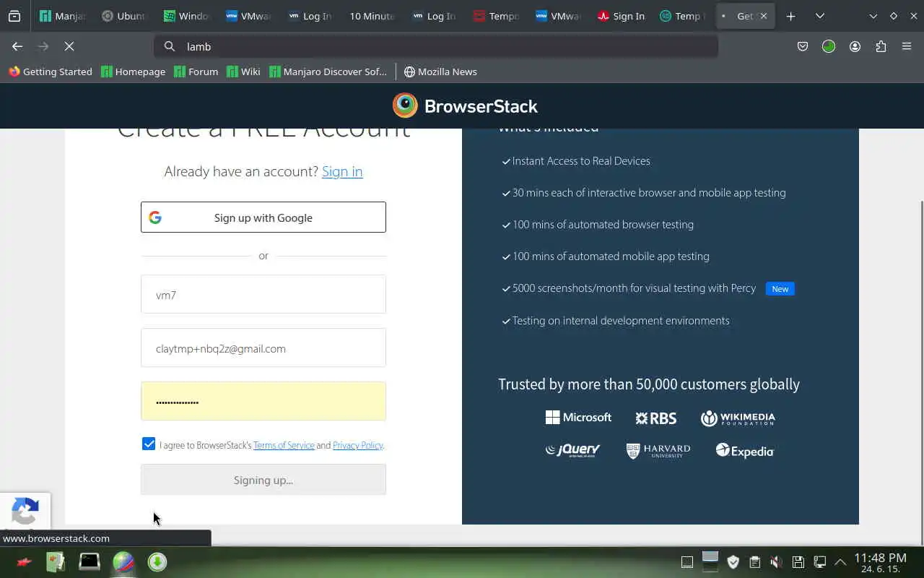Open the Homepage bookmark
The width and height of the screenshot is (924, 578).
click(x=134, y=72)
